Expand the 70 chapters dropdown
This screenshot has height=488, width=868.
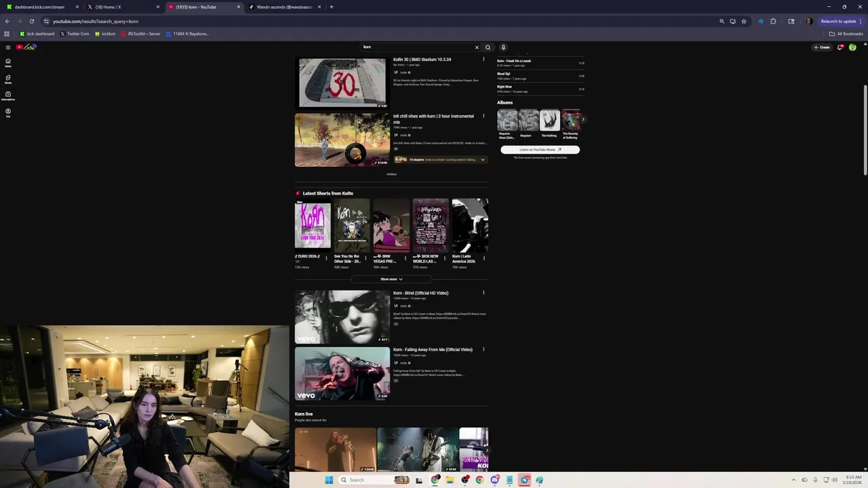(x=483, y=160)
